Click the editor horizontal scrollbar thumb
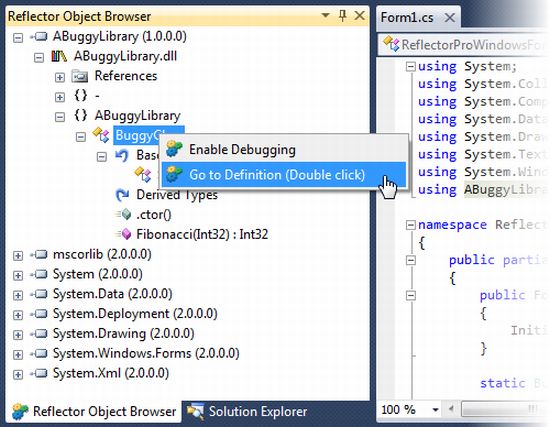 (505, 409)
